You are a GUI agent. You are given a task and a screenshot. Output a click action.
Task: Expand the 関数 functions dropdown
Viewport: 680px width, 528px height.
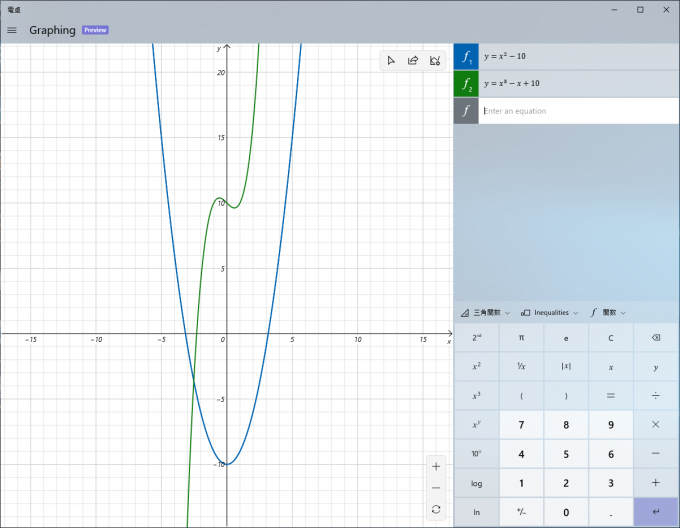(x=608, y=313)
